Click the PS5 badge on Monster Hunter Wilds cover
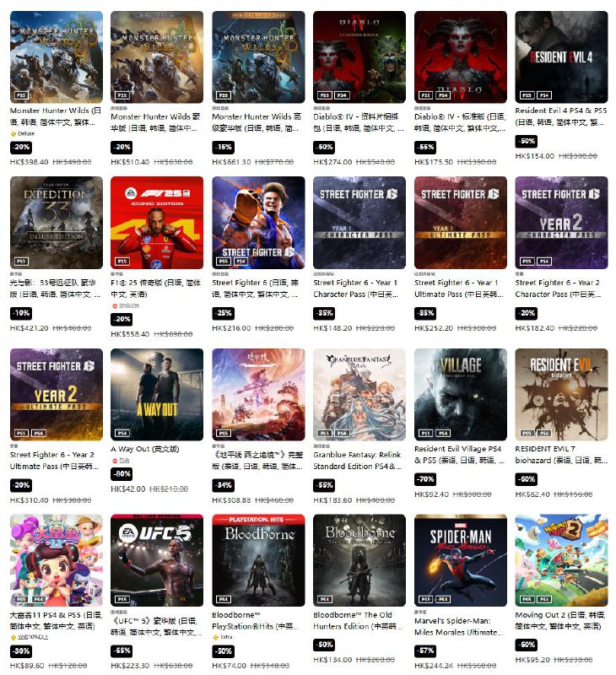616x675 pixels. (20, 95)
